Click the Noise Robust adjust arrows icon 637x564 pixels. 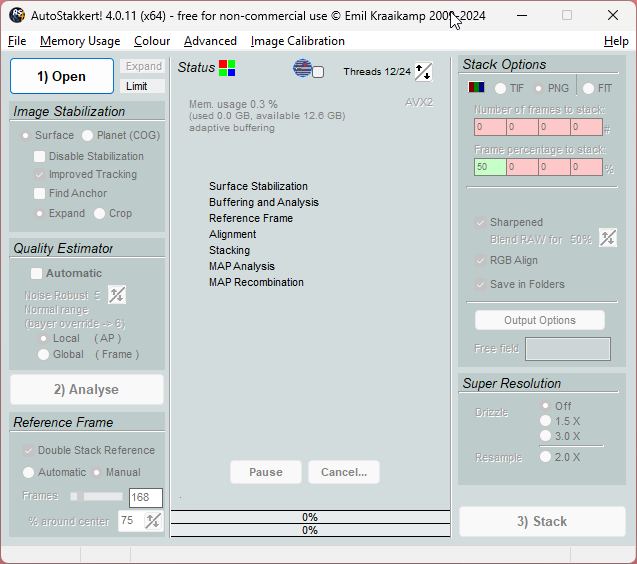(x=117, y=295)
